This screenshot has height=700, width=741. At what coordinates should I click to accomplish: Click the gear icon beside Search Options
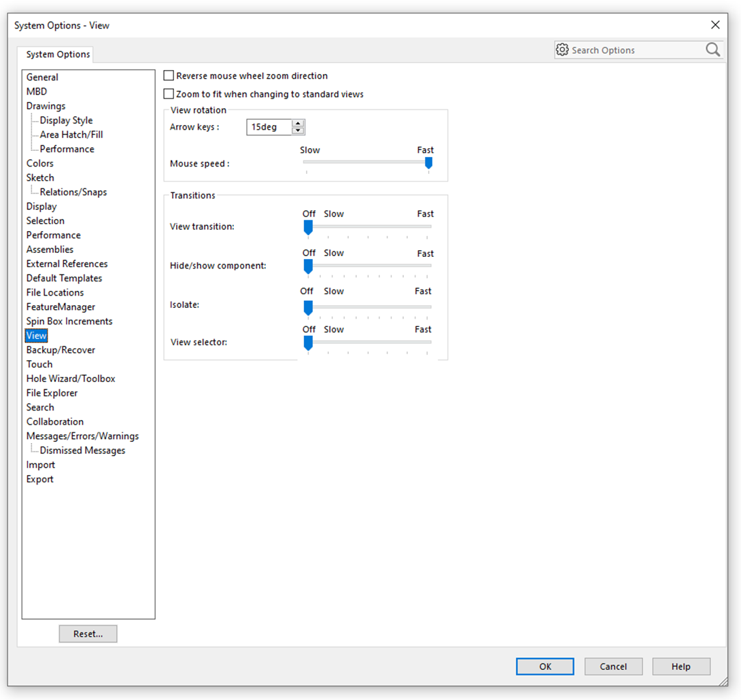(562, 49)
